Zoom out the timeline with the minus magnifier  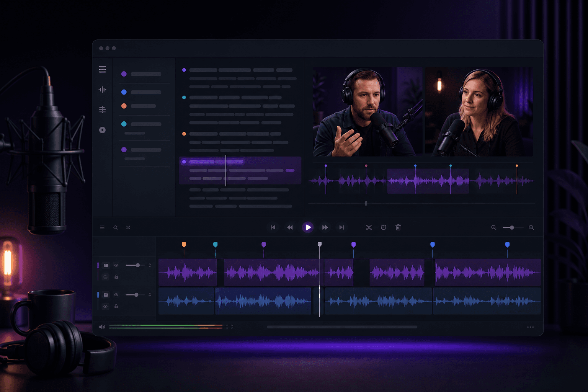point(494,227)
